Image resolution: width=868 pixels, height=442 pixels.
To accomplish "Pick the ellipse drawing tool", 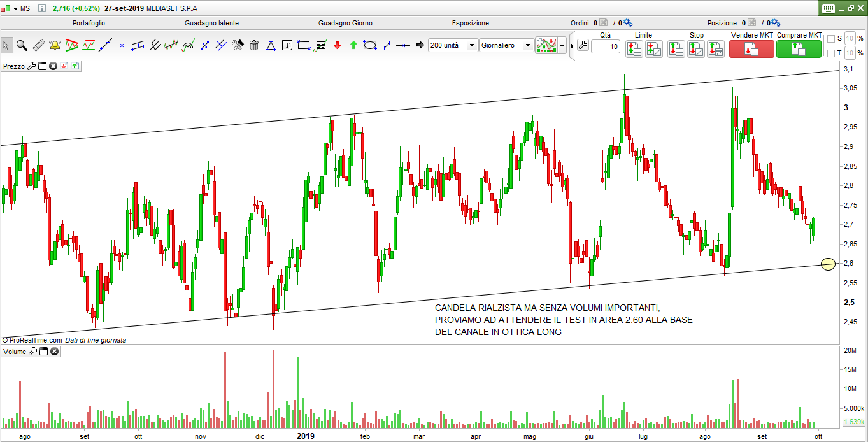I will [370, 45].
